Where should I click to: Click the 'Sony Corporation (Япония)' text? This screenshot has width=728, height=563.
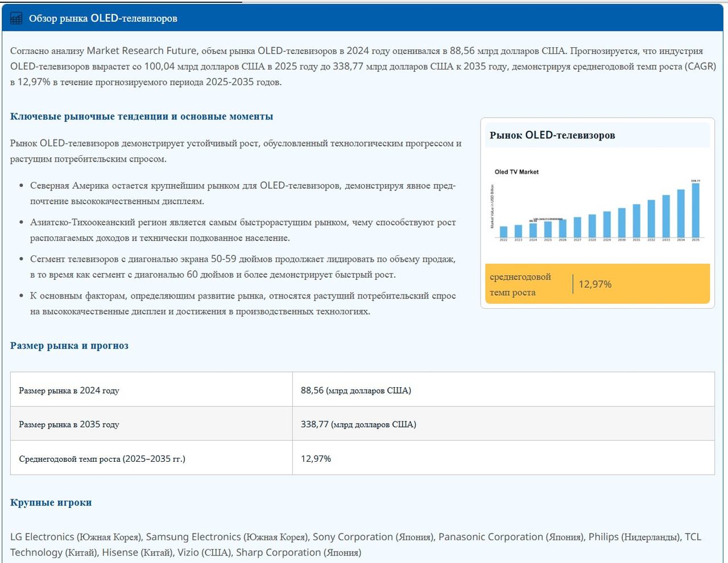click(x=373, y=537)
